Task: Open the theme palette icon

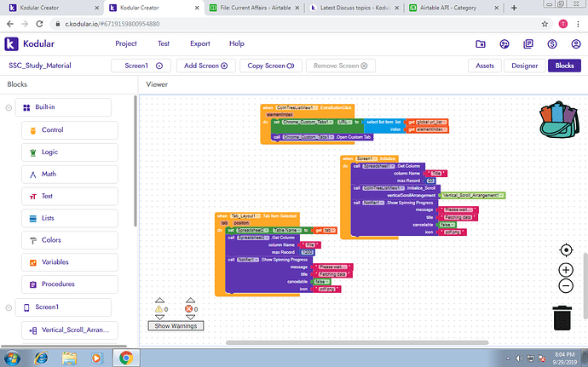Action: [504, 44]
